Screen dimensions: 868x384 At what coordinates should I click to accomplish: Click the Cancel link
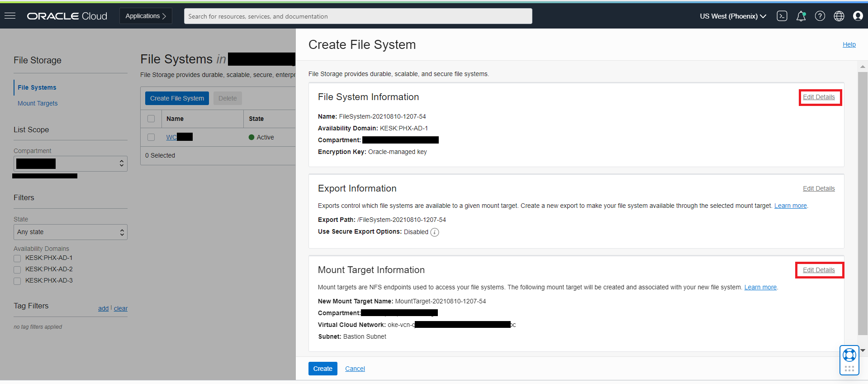coord(355,369)
